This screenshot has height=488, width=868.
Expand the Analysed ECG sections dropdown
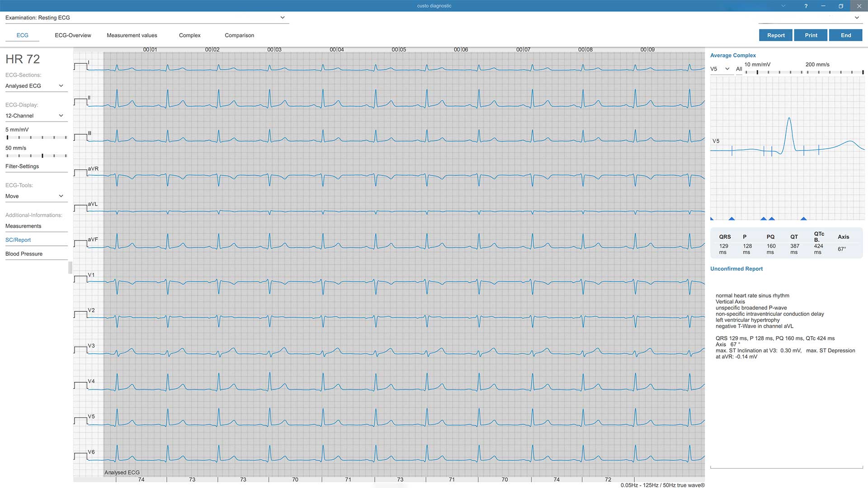[x=36, y=86]
